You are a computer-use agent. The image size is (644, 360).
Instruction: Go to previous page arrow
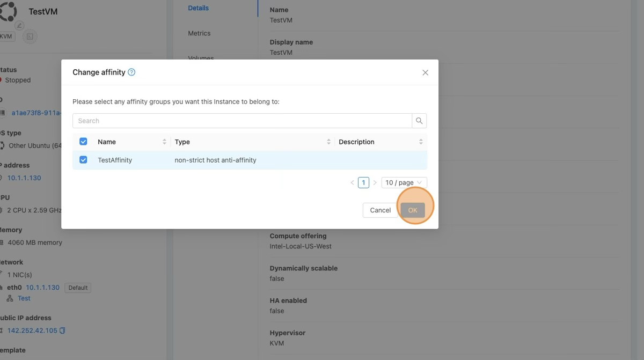point(352,182)
